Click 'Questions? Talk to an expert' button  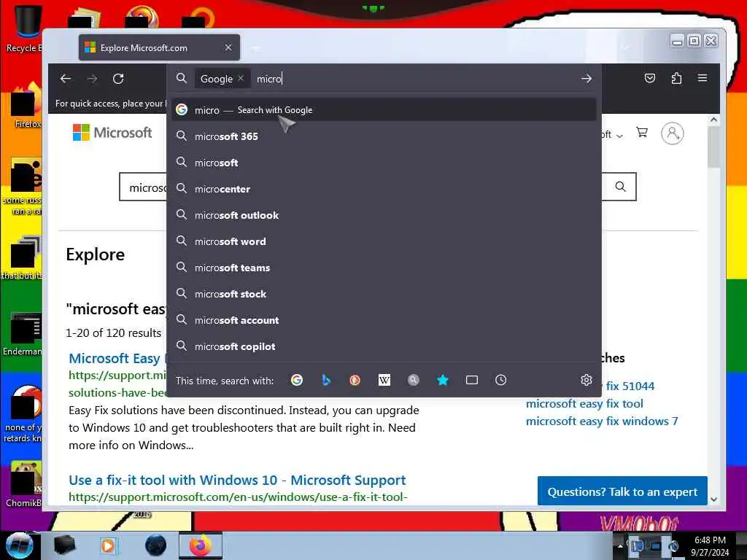coord(622,491)
